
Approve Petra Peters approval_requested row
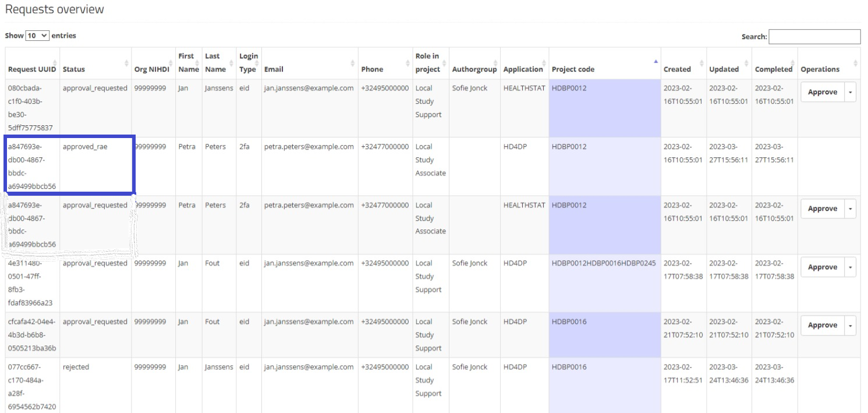(822, 209)
